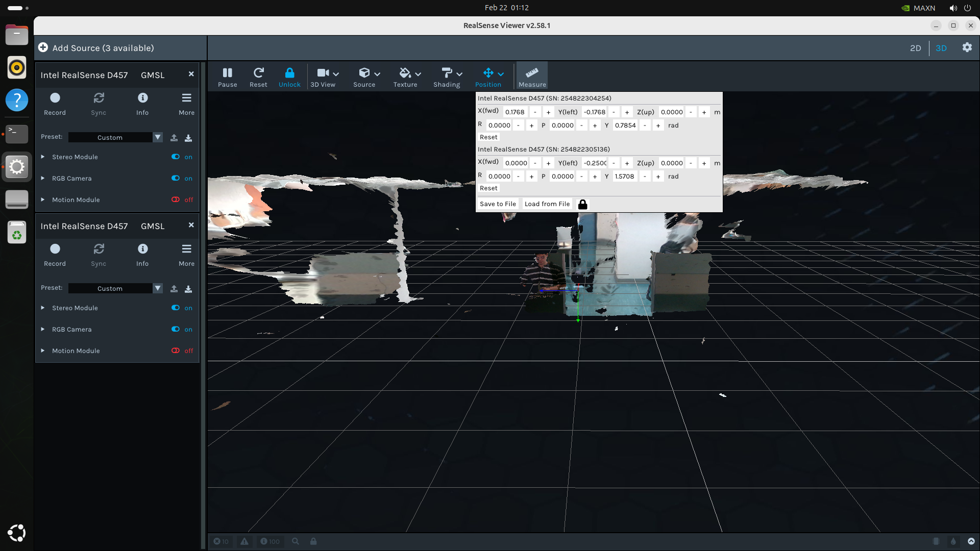Remove the first D457 camera with X
The image size is (980, 551).
[x=191, y=74]
